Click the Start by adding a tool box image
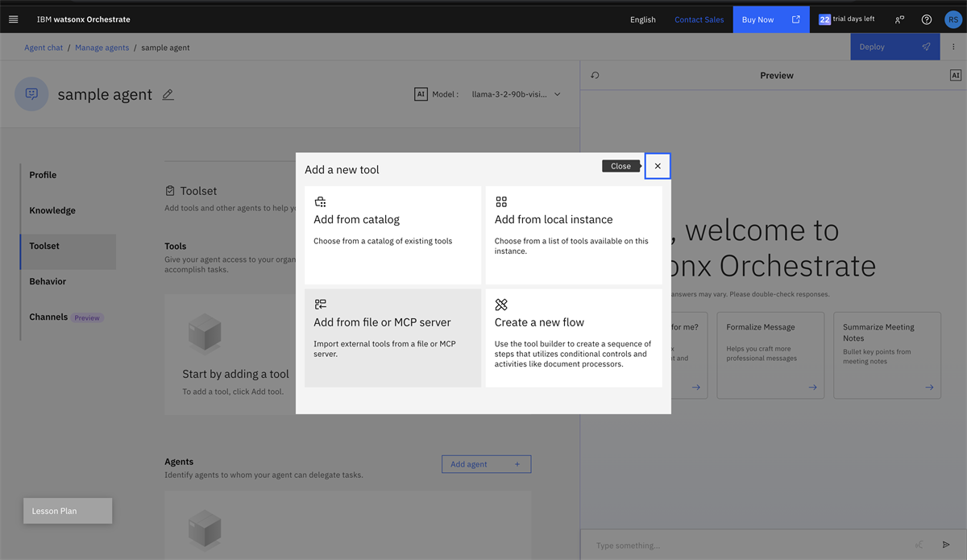 click(205, 335)
